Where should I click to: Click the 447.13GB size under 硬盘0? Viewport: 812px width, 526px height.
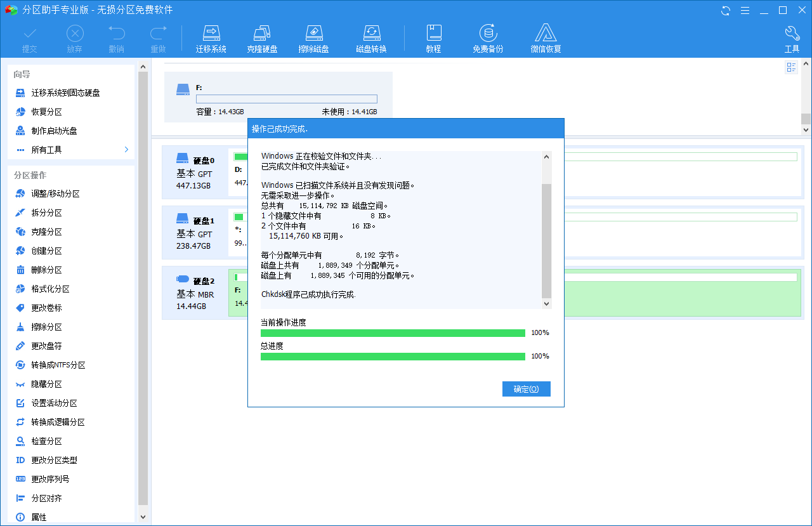(193, 186)
